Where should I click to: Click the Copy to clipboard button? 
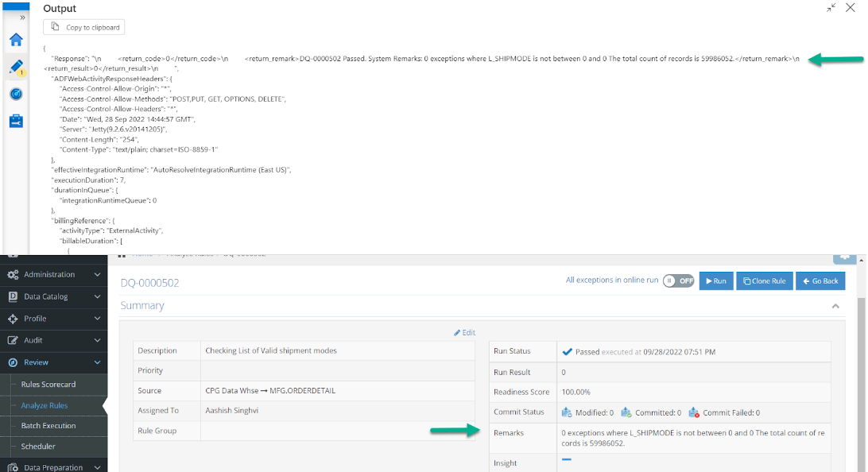click(x=84, y=27)
